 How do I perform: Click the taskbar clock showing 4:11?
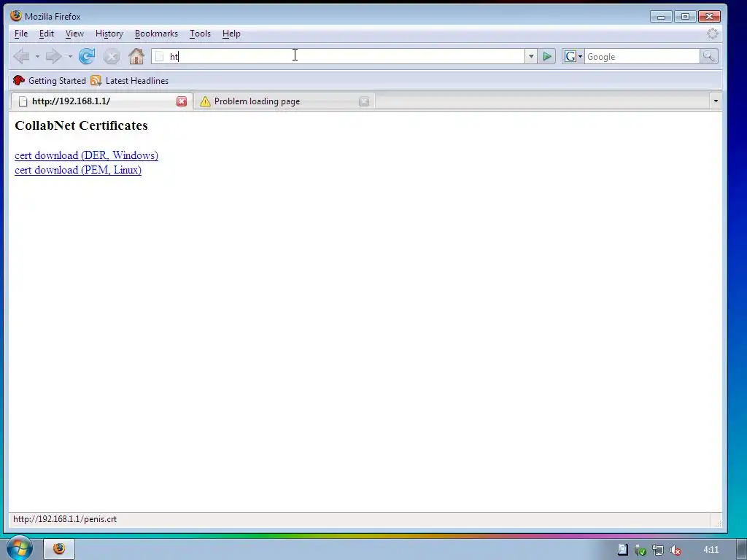pyautogui.click(x=711, y=550)
